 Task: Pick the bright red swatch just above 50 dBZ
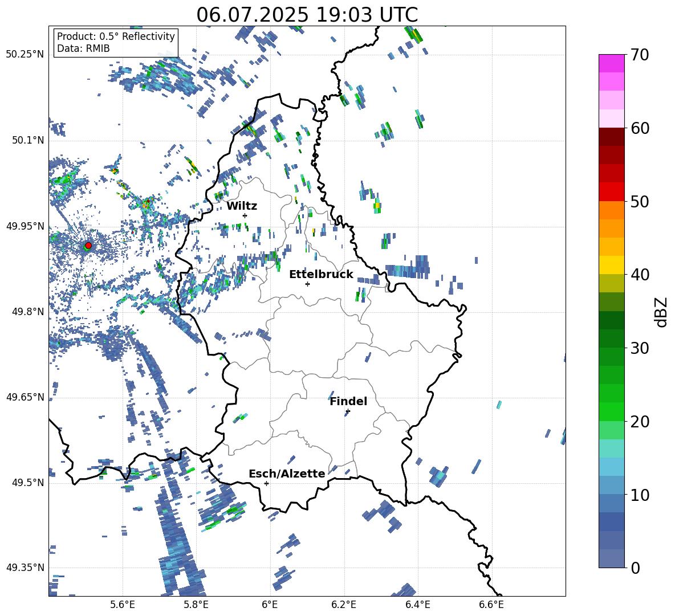(611, 192)
